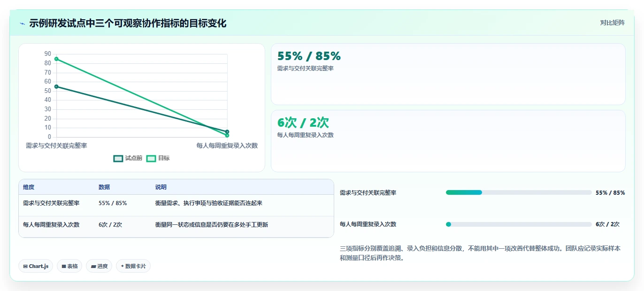Click the 需求与交付关联完整率 caption under the 55% / 85% card

[306, 69]
